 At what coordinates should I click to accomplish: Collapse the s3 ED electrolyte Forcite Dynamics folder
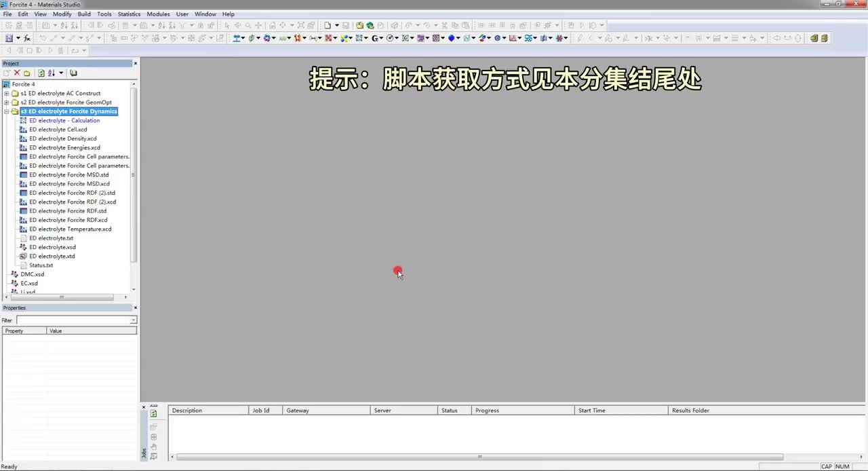tap(7, 111)
